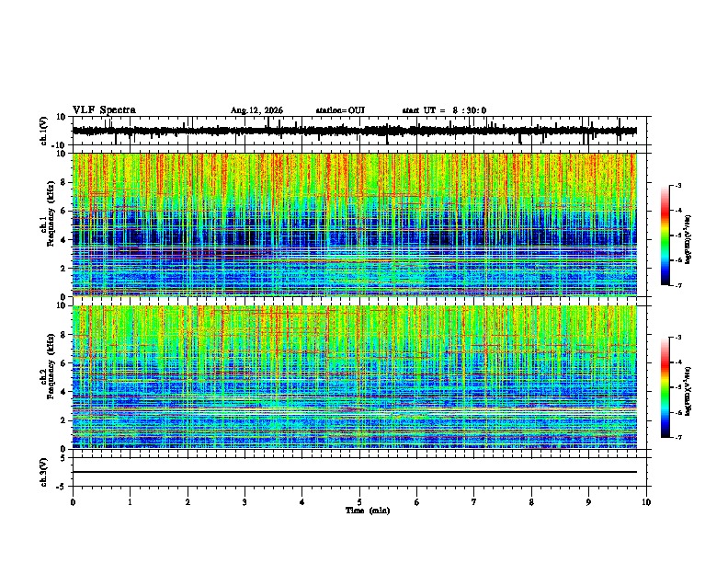This screenshot has width=728, height=563.
Task: Select the "Time (min)" axis title
Action: 368,511
